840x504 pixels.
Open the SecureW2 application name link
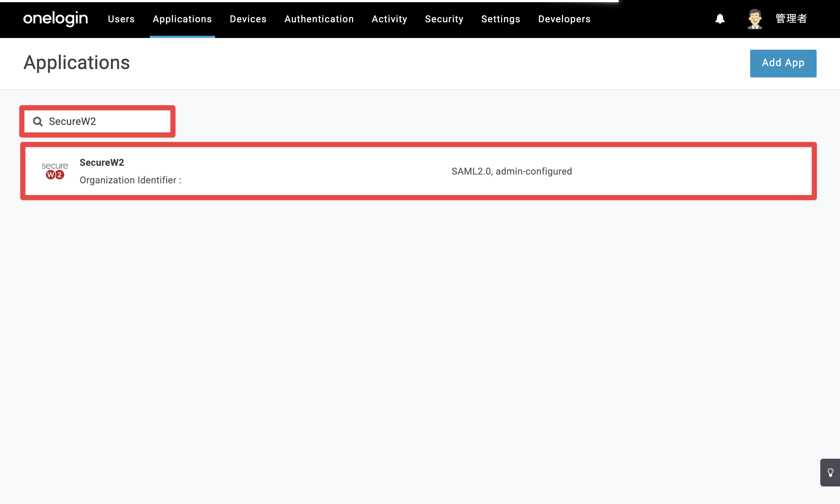coord(102,163)
